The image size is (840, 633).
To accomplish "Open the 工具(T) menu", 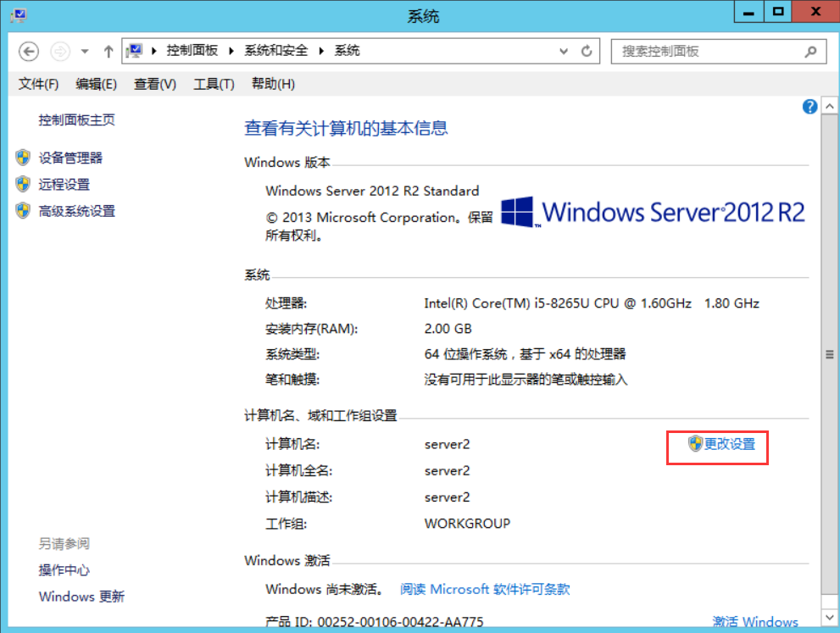I will [x=214, y=84].
